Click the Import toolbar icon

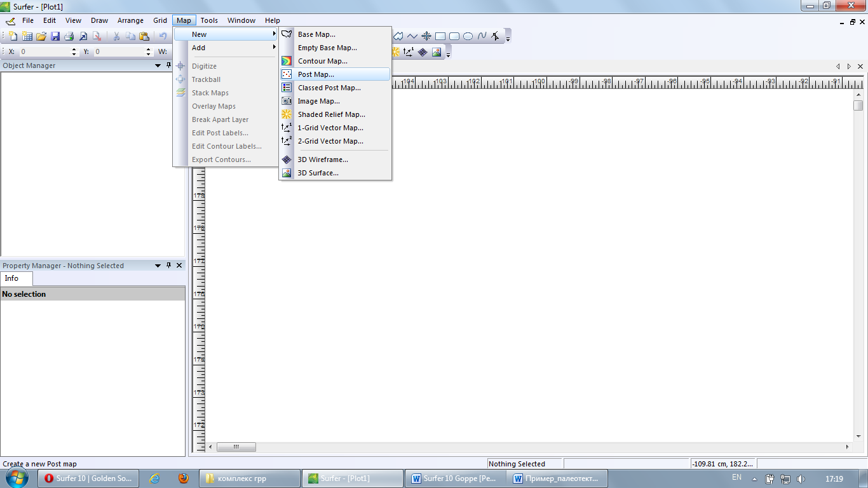coord(83,36)
